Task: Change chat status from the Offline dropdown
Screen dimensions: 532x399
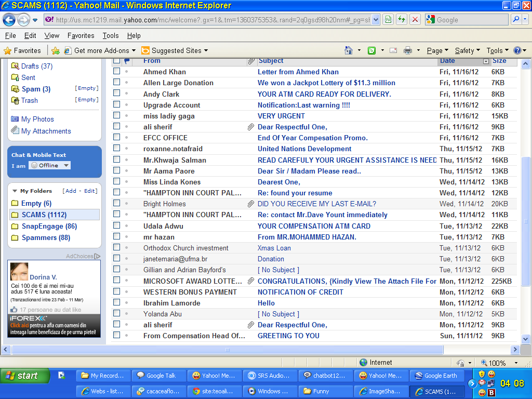Action: pyautogui.click(x=49, y=165)
